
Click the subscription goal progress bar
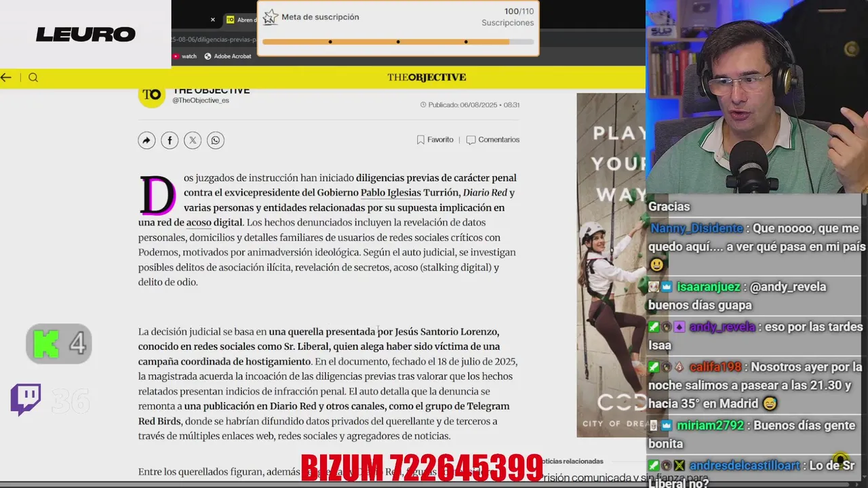coord(398,42)
